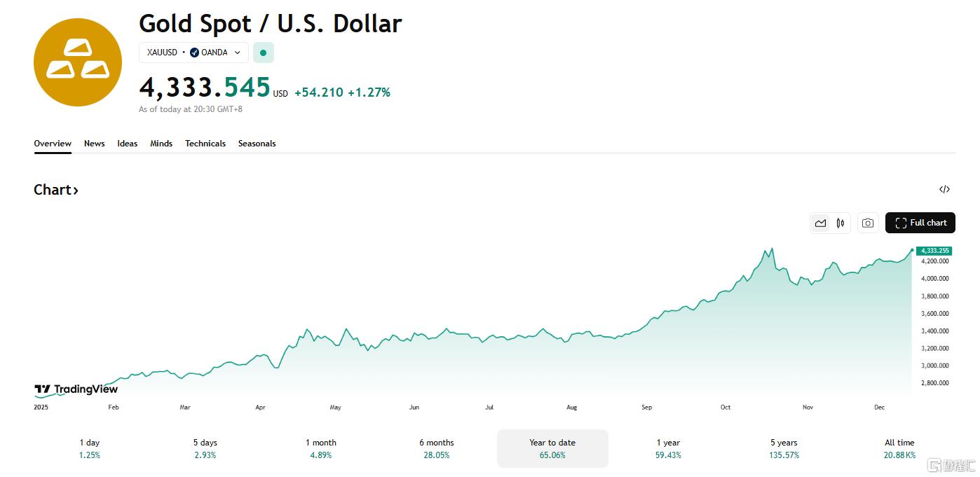Switch to area chart style icon
980x477 pixels.
point(820,223)
